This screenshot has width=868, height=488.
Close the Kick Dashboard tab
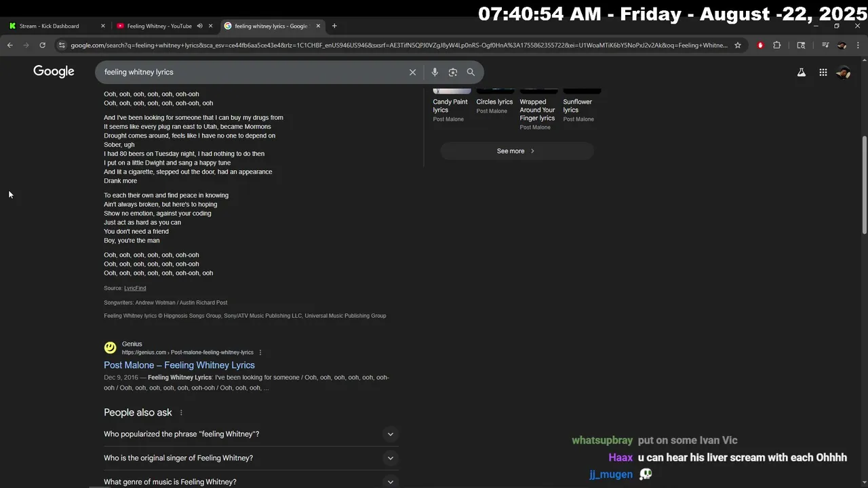[x=103, y=26]
